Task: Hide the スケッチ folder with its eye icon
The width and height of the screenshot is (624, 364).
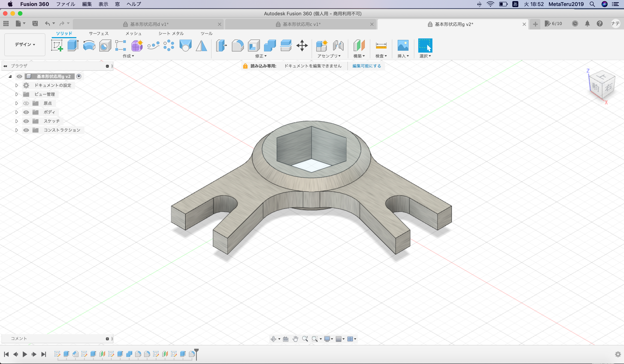Action: (x=26, y=121)
